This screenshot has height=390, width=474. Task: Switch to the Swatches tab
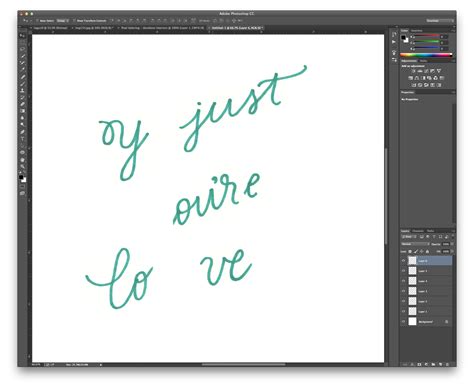417,30
